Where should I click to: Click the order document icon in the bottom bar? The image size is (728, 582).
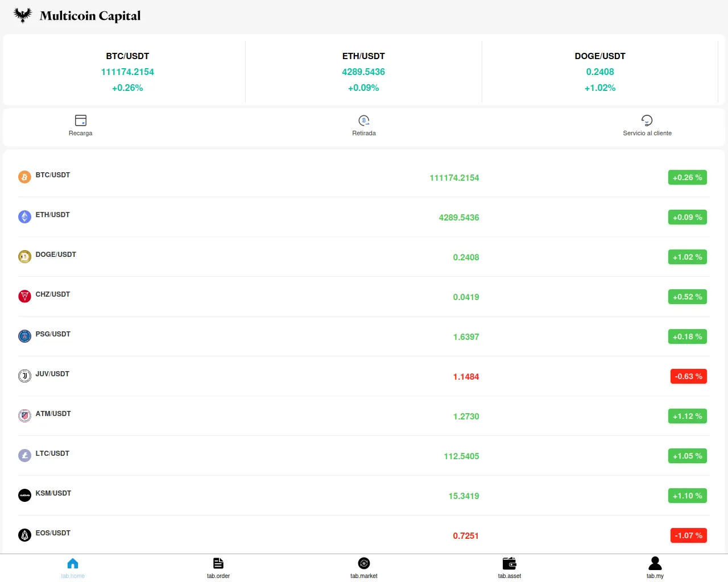point(218,563)
